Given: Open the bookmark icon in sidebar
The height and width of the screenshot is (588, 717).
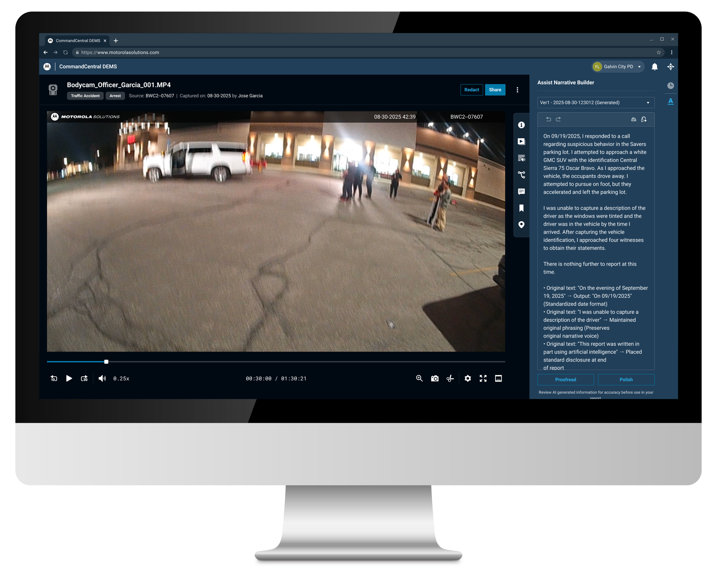Looking at the screenshot, I should coord(521,208).
